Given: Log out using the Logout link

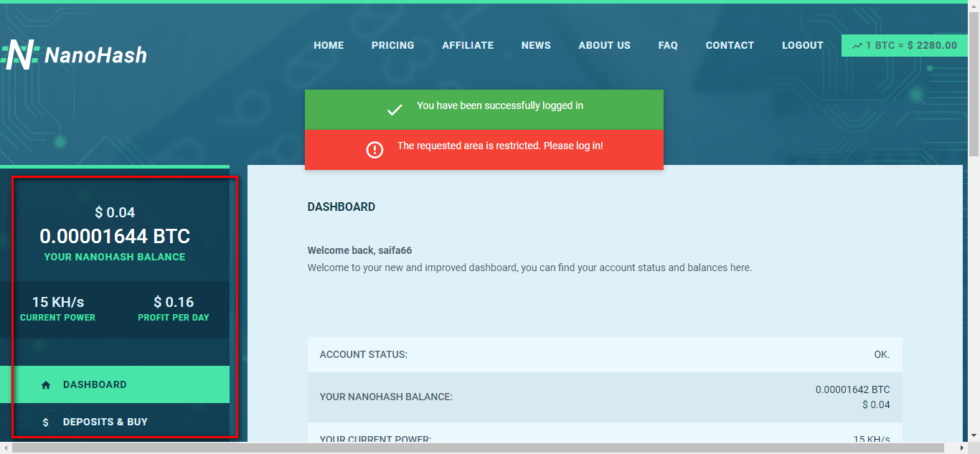Looking at the screenshot, I should 802,45.
